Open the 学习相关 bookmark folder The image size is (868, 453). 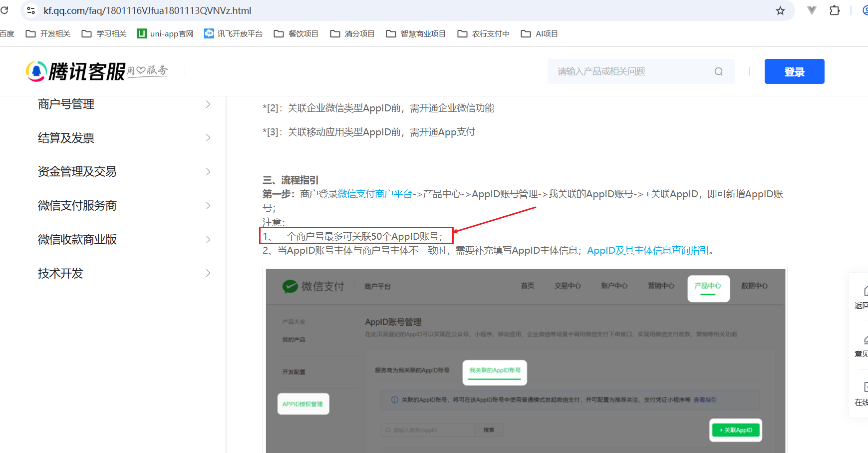104,33
